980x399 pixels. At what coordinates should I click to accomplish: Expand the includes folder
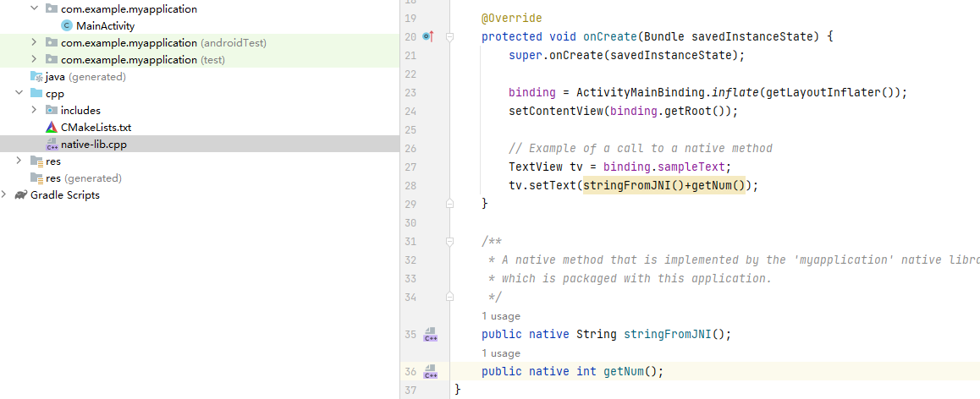(34, 111)
